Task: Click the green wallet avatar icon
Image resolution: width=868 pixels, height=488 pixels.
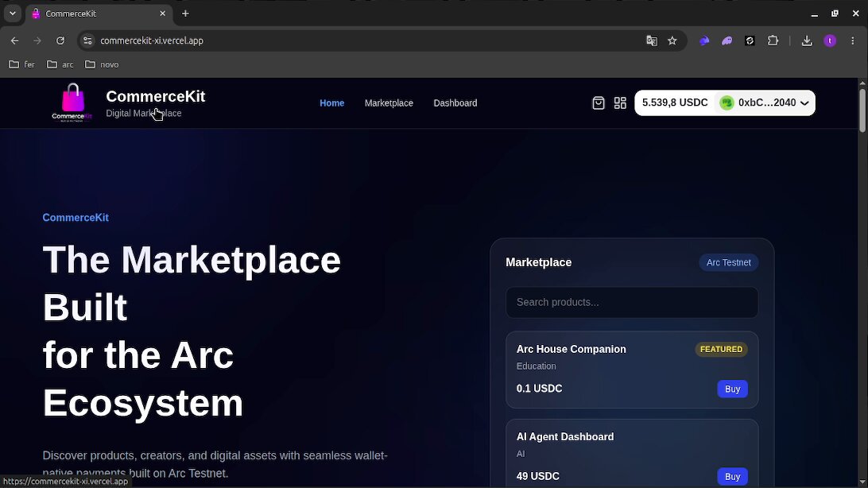Action: click(x=727, y=103)
